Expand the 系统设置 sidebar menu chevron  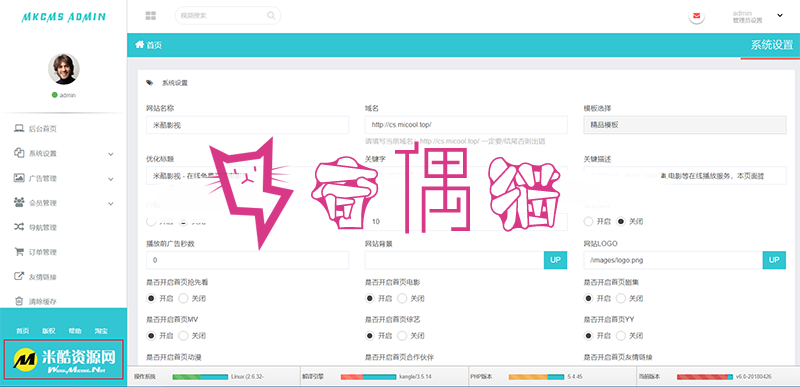111,154
